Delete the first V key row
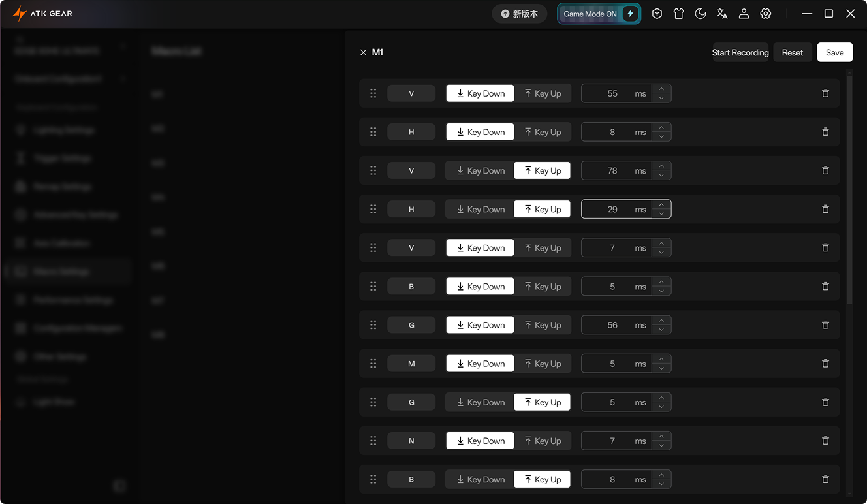867x504 pixels. 825,93
